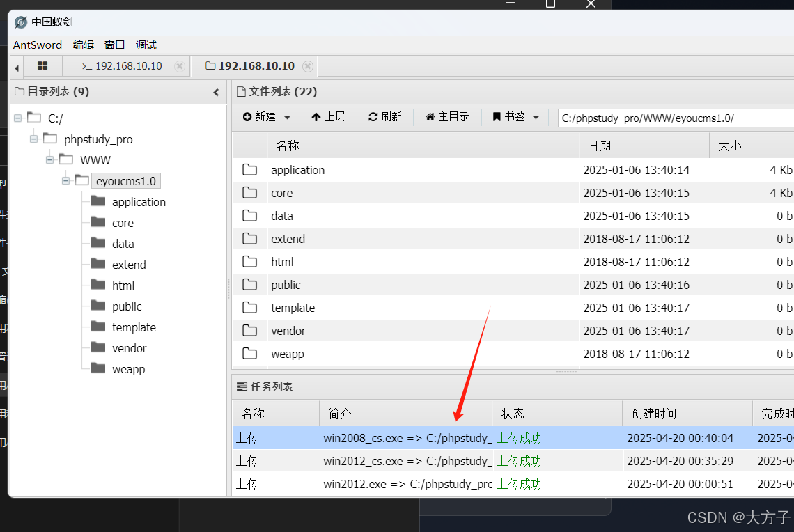Go to home directory with 主目录
The height and width of the screenshot is (532, 794).
(447, 117)
